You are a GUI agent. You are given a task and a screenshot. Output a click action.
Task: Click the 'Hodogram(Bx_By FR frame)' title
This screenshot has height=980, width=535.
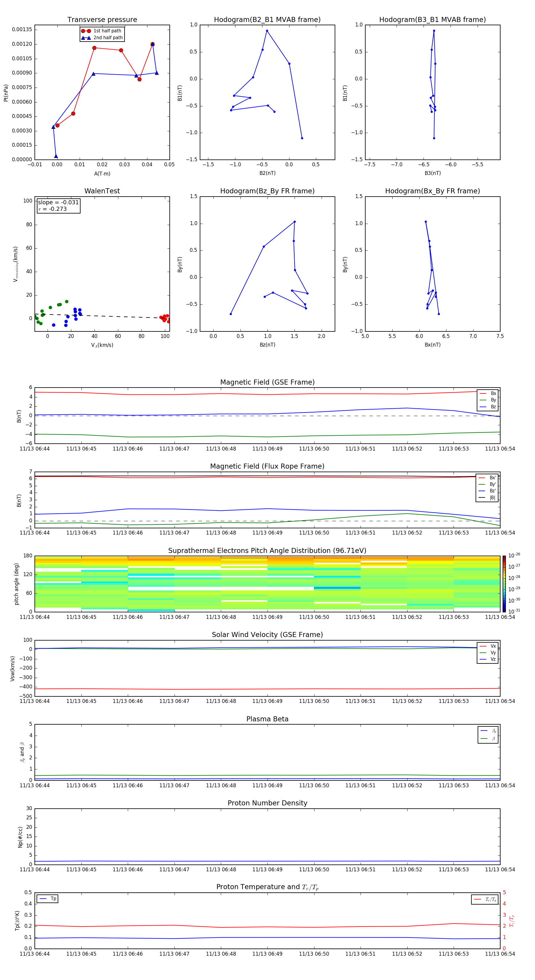[432, 191]
